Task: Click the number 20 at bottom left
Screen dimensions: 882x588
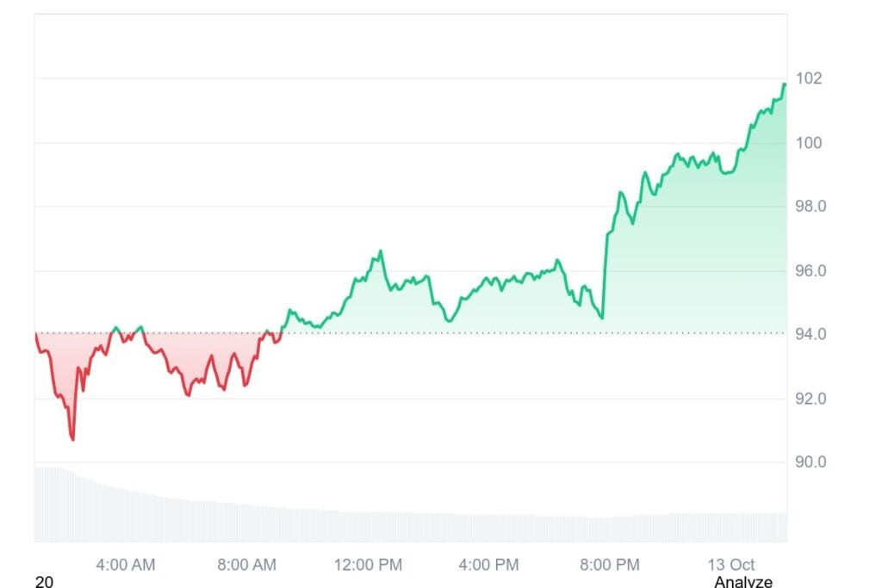Action: click(x=44, y=582)
